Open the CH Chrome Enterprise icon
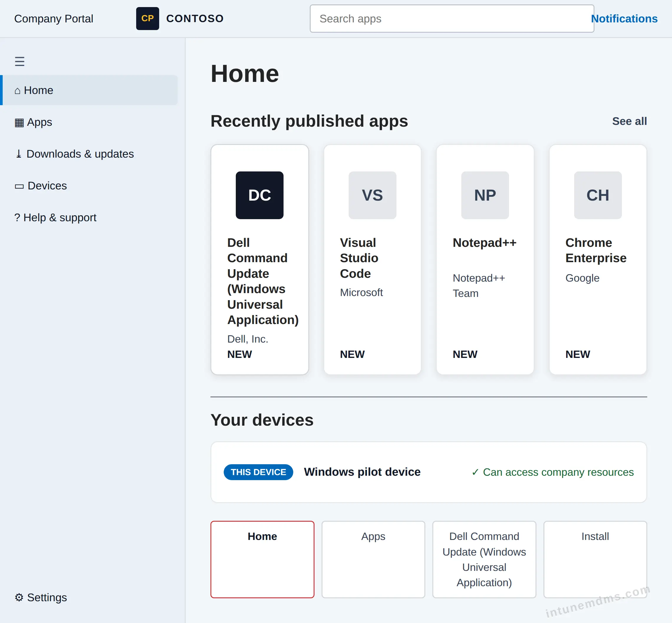The image size is (672, 623). click(x=598, y=195)
